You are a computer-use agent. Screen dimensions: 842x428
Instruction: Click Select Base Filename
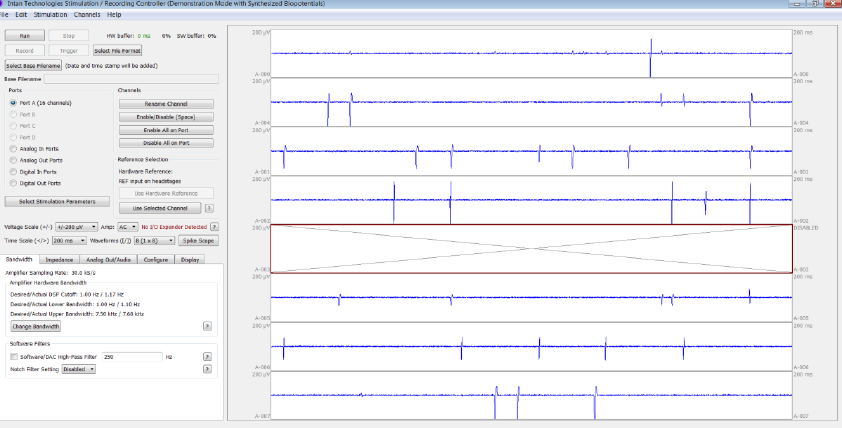[33, 66]
